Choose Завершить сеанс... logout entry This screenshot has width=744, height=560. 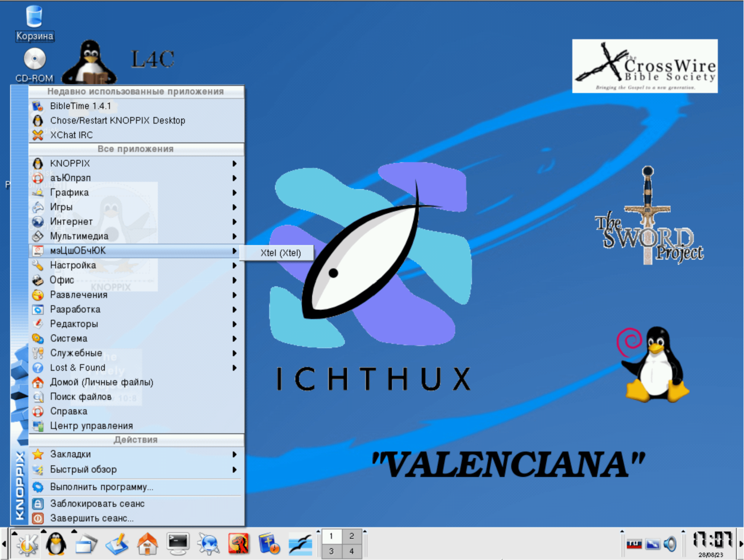point(136,519)
